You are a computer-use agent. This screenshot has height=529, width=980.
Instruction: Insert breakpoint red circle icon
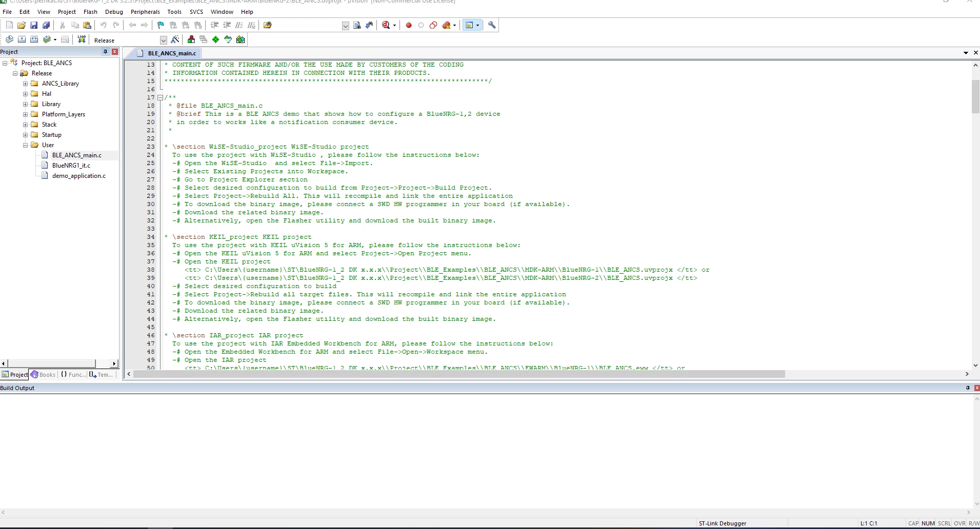pos(409,25)
